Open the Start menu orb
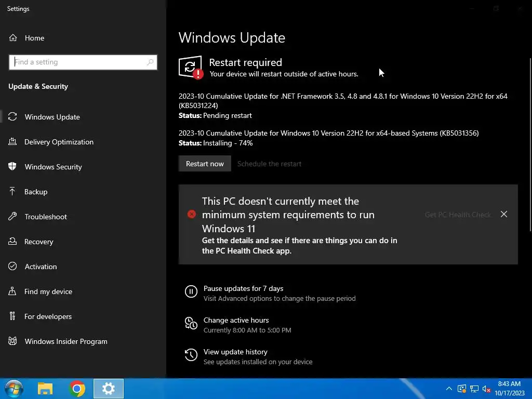This screenshot has height=399, width=532. [14, 389]
